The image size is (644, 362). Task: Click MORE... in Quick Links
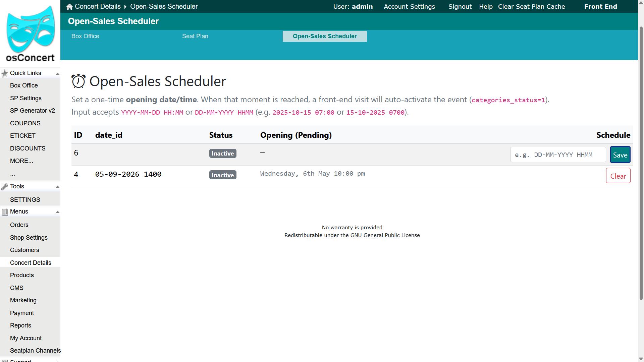(21, 161)
